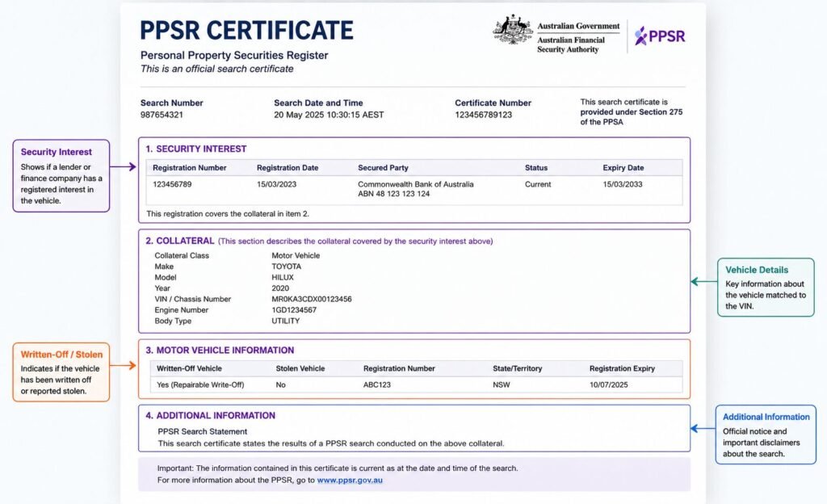Select registration number 123456789
This screenshot has height=504, width=827.
(x=172, y=184)
